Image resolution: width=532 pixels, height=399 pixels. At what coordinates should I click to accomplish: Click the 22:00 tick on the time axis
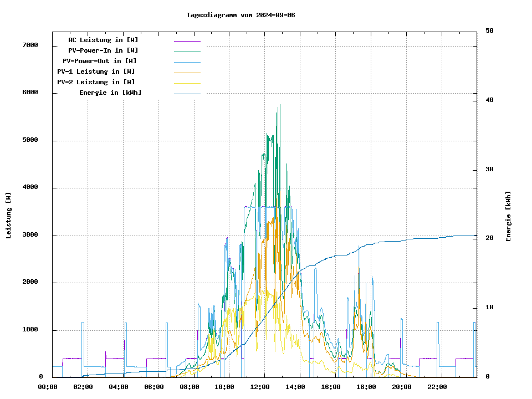437,387
